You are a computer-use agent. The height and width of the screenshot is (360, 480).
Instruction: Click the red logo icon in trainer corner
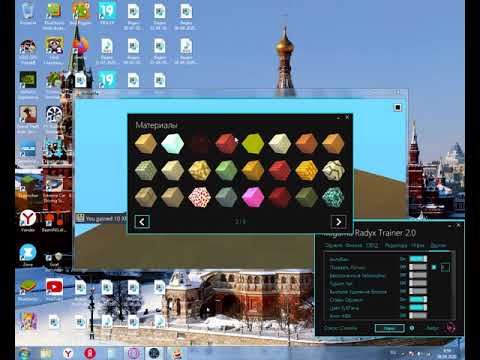pos(450,328)
